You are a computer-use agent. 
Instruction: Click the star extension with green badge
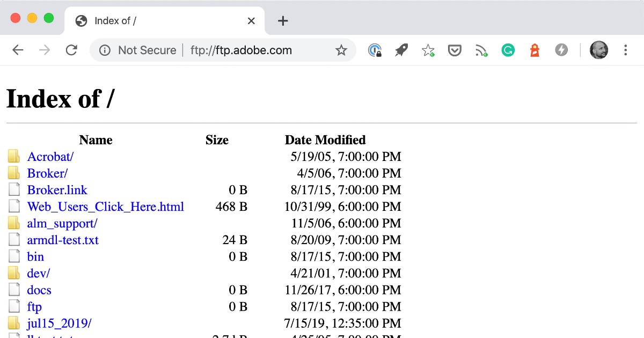[428, 49]
